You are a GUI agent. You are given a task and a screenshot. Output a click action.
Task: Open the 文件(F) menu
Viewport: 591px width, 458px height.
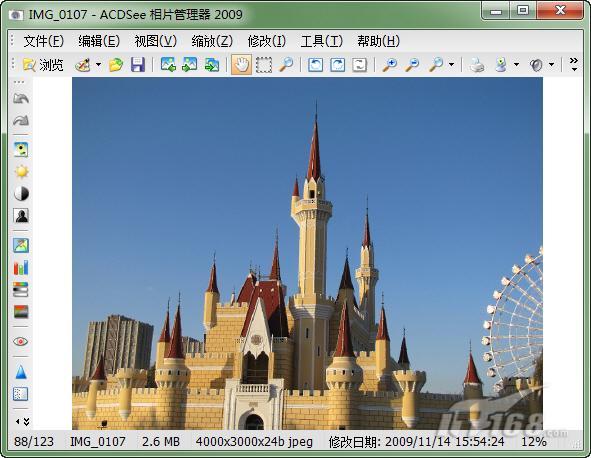[44, 41]
